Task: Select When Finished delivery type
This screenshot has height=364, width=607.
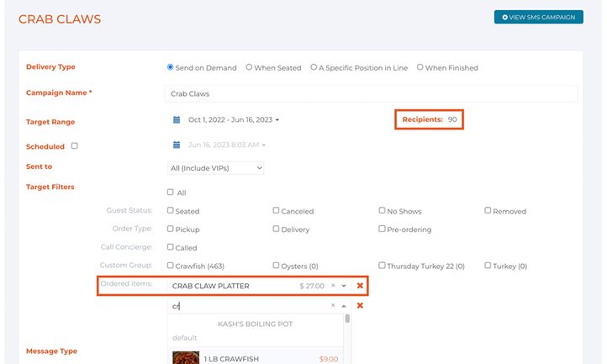Action: coord(420,67)
